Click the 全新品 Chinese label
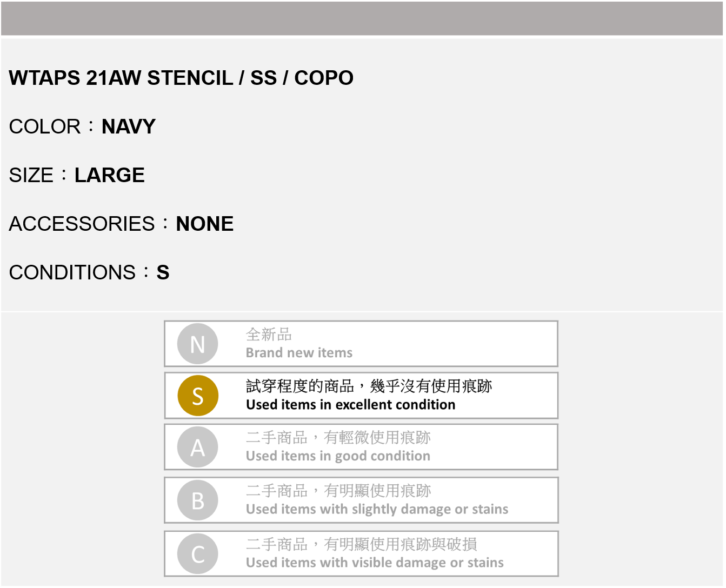Viewport: 726px width, 588px height. click(269, 335)
